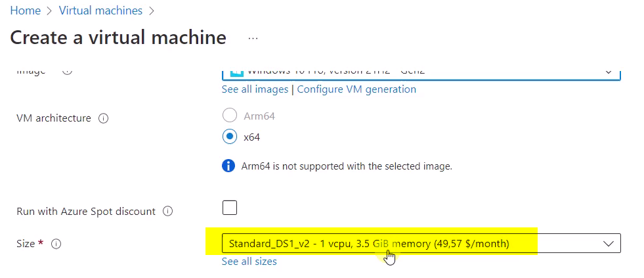The width and height of the screenshot is (644, 278).
Task: Click the x64 option label text
Action: pos(252,137)
